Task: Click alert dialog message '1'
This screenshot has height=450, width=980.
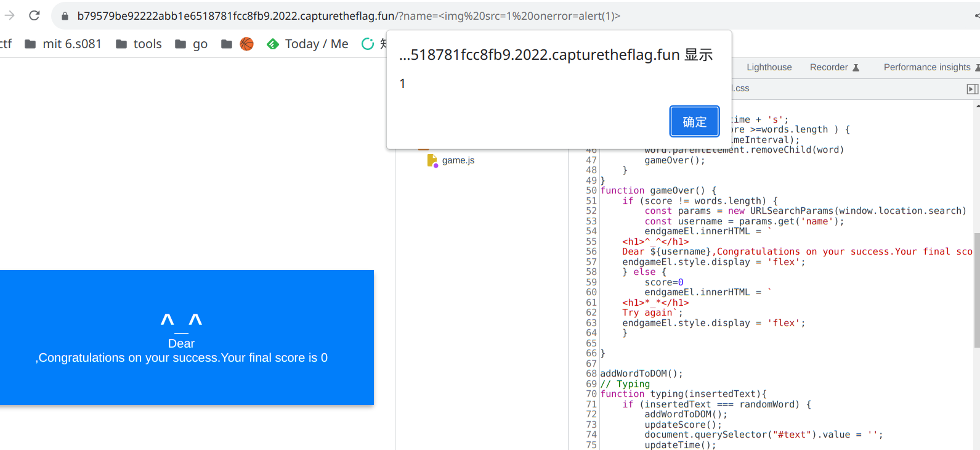Action: 402,84
